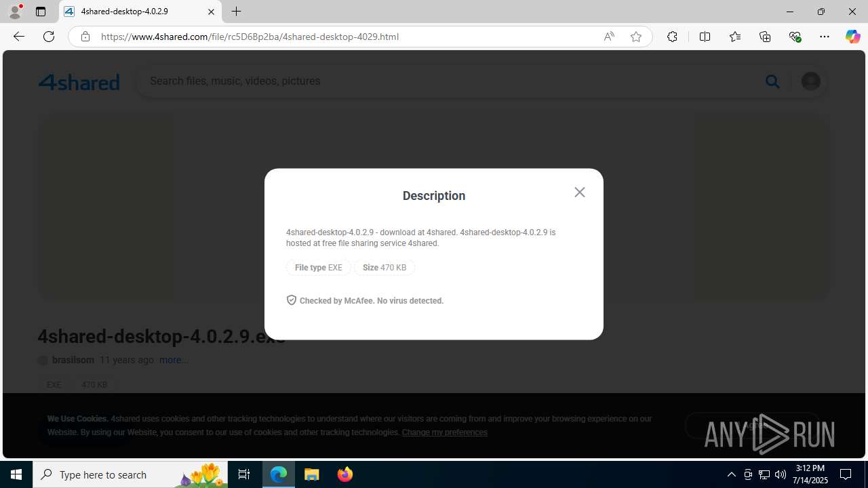Screen dimensions: 868x488
Task: Open Read aloud in address bar
Action: [609, 37]
